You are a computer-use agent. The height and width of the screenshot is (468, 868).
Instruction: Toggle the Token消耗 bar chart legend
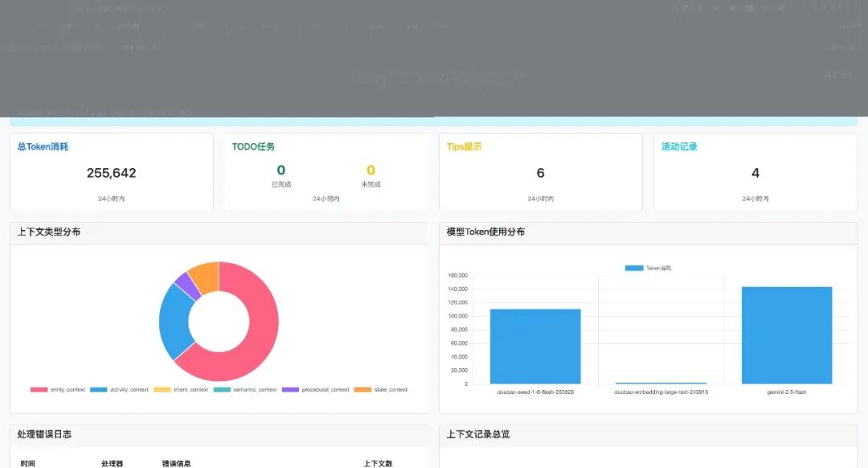[648, 268]
